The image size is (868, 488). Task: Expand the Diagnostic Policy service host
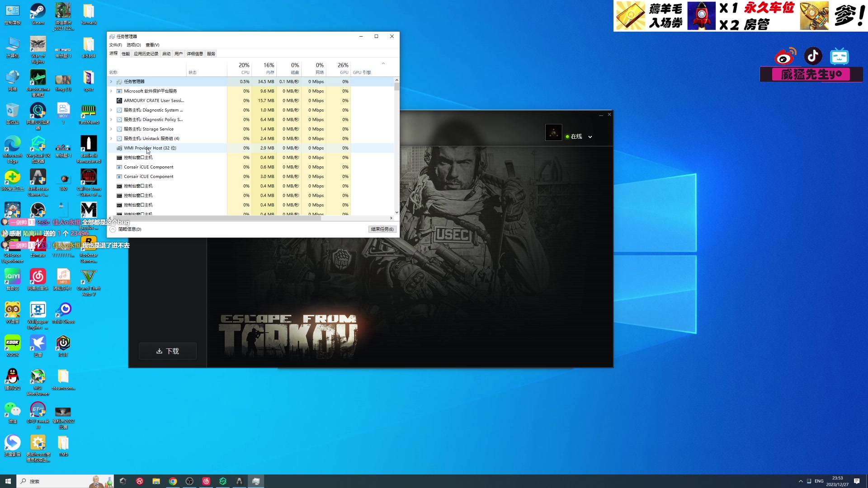pos(111,120)
